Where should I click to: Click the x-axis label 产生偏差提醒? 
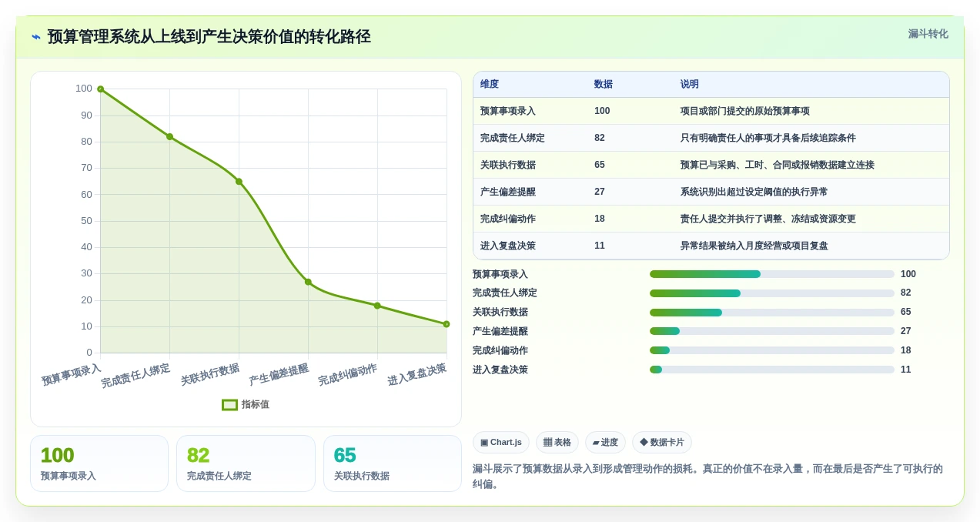pos(279,375)
